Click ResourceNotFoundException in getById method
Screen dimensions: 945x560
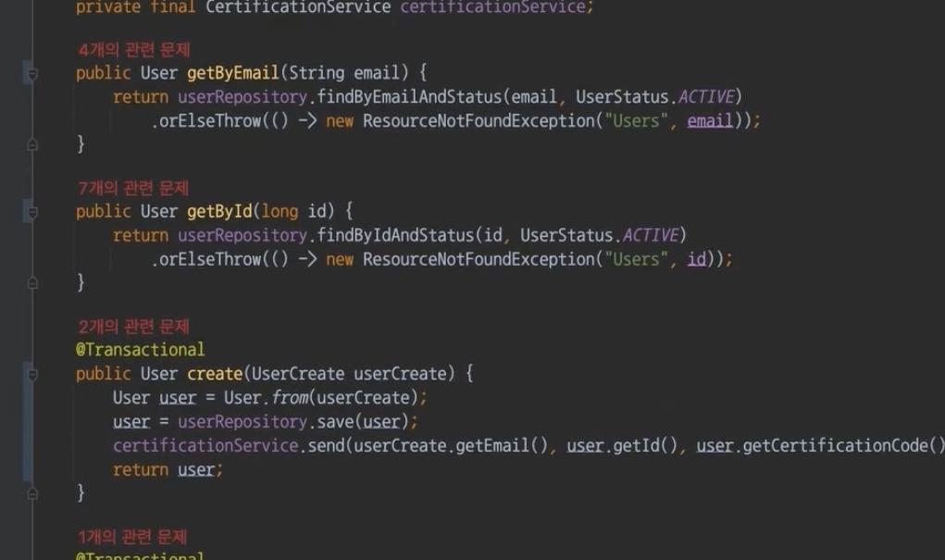pyautogui.click(x=479, y=259)
